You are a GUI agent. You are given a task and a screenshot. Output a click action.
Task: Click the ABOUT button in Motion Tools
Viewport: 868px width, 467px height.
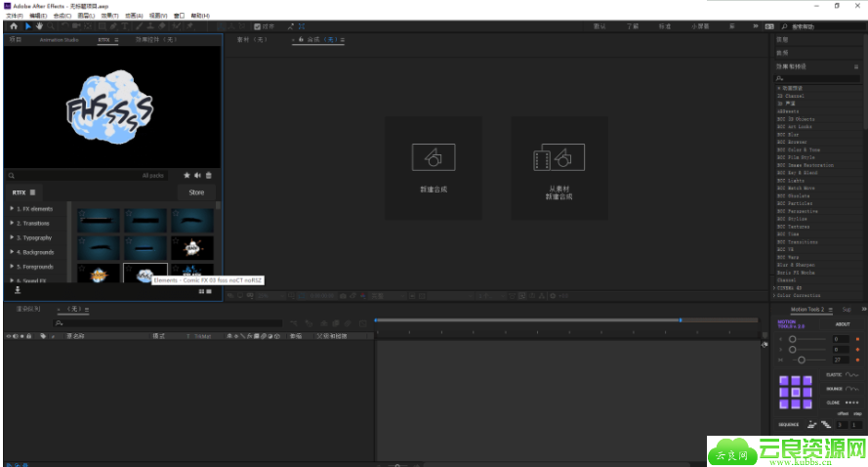click(x=842, y=324)
